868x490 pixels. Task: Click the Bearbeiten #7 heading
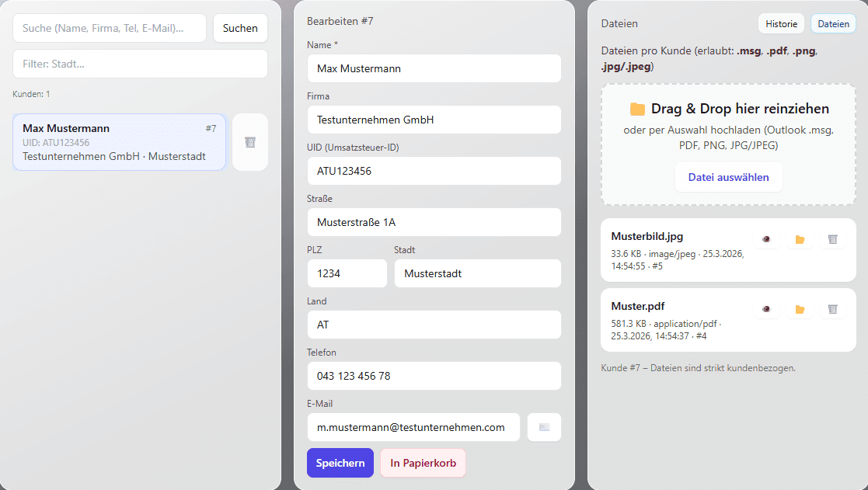click(x=340, y=21)
